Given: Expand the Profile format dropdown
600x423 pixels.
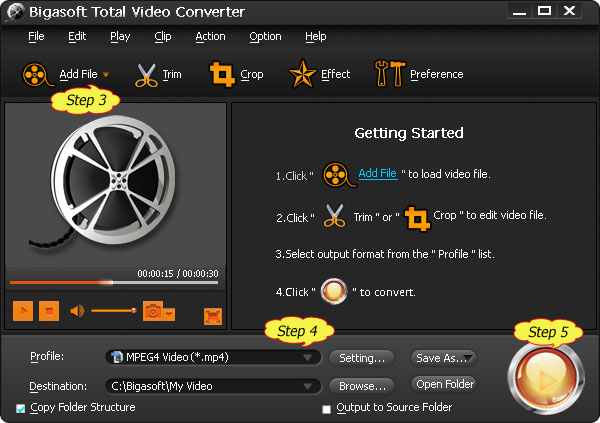Looking at the screenshot, I should [307, 358].
